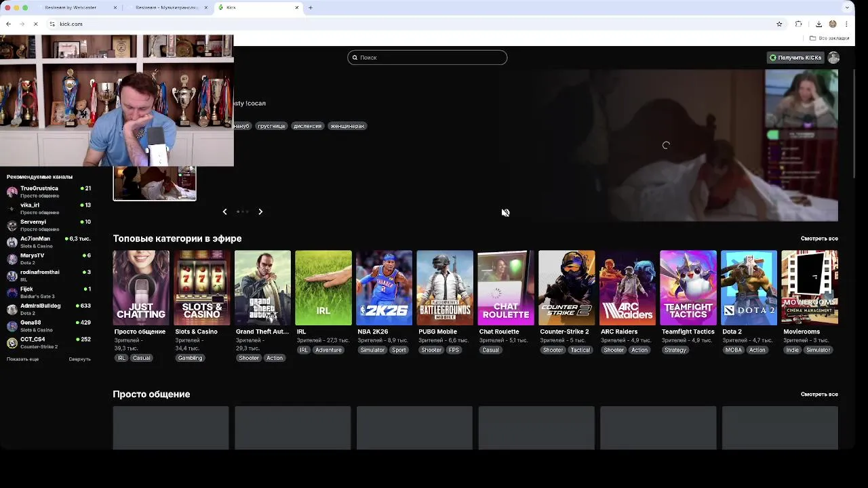Click Смотреть все for Топовые категории
The width and height of the screenshot is (868, 488).
pyautogui.click(x=819, y=239)
